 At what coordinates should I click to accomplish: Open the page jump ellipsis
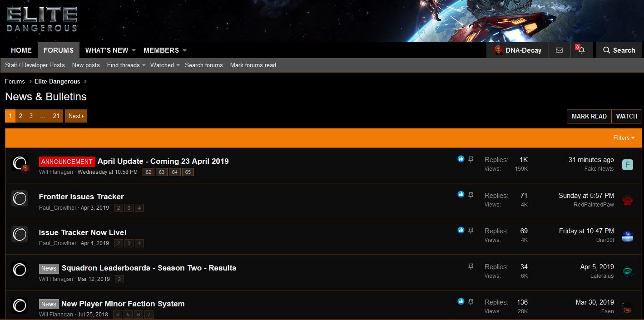tap(43, 116)
